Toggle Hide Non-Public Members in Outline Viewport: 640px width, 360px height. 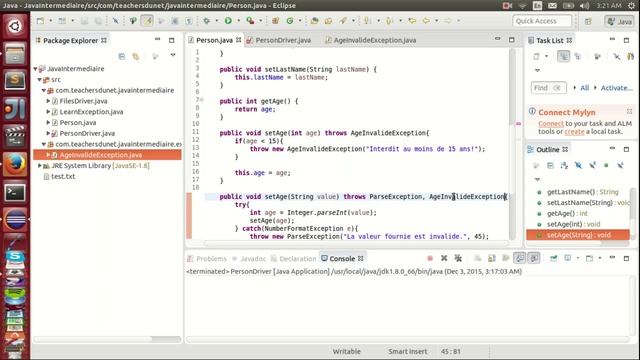[606, 165]
